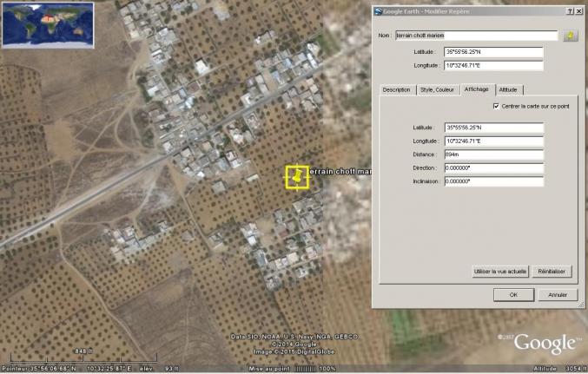
Task: Click the yellow pushpin placemark on map
Action: (297, 177)
